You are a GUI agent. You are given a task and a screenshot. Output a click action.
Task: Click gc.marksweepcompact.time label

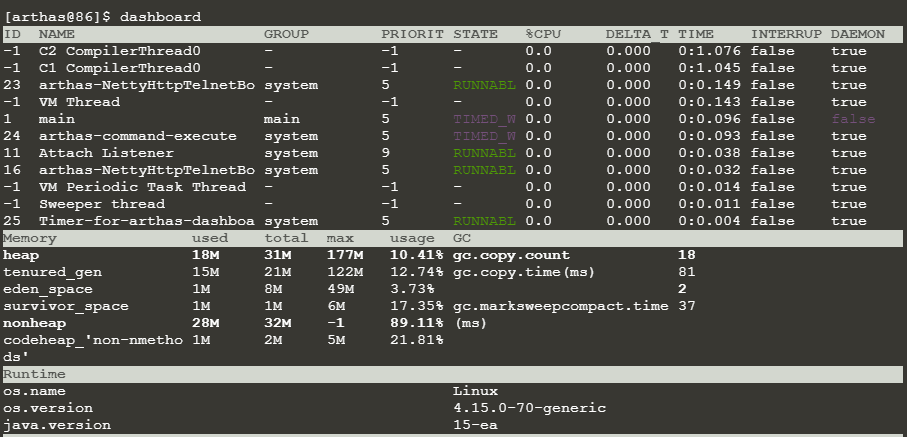(561, 306)
